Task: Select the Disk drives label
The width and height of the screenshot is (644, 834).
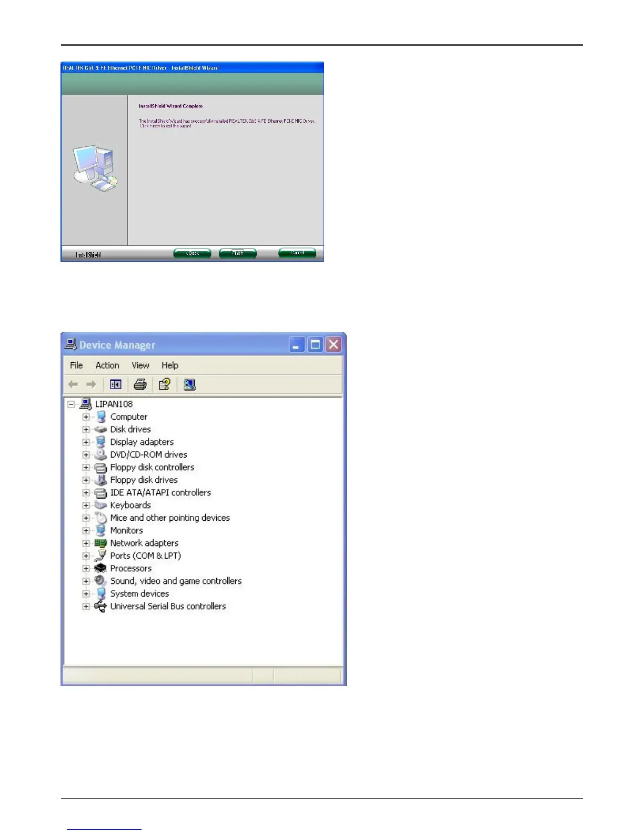Action: click(130, 429)
